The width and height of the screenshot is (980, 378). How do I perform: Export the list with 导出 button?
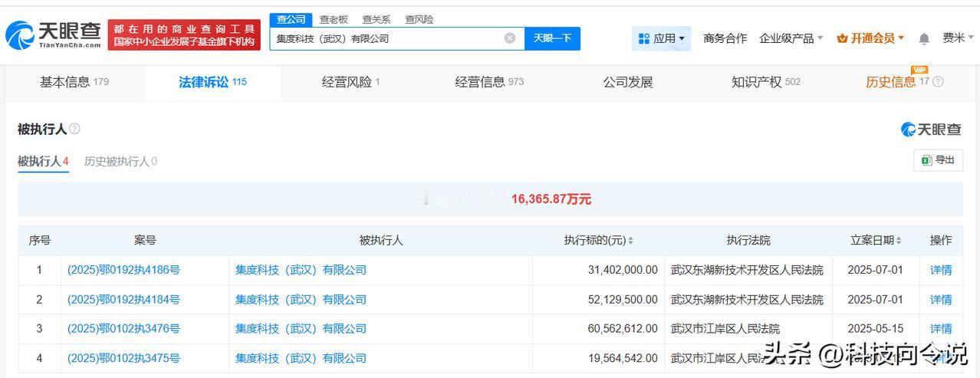point(939,160)
